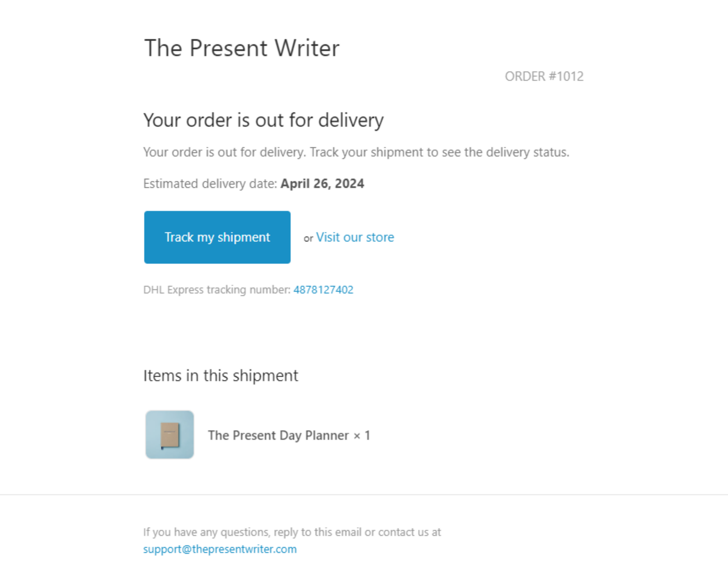
Task: Click The Present Writer store title
Action: [x=241, y=48]
